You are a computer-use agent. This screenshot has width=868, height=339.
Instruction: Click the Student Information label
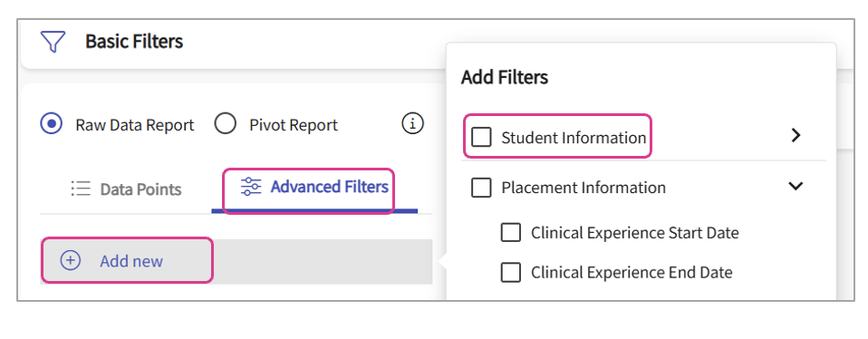[x=574, y=138]
